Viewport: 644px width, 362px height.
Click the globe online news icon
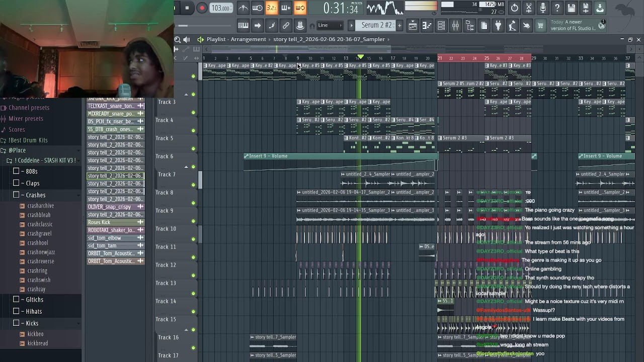tap(602, 25)
